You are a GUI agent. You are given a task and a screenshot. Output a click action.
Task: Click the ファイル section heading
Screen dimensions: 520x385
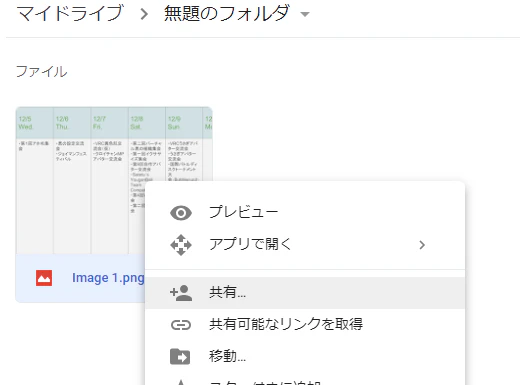(42, 72)
